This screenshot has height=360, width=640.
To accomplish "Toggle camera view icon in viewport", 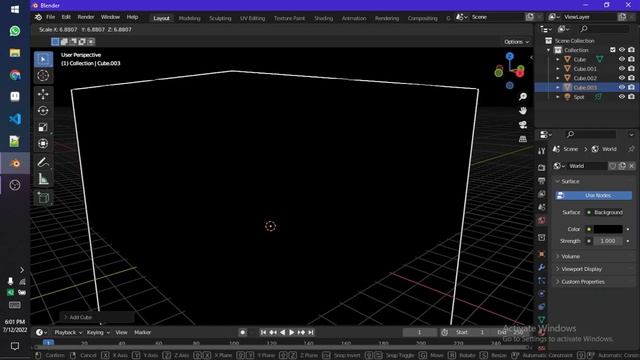I will [x=523, y=124].
